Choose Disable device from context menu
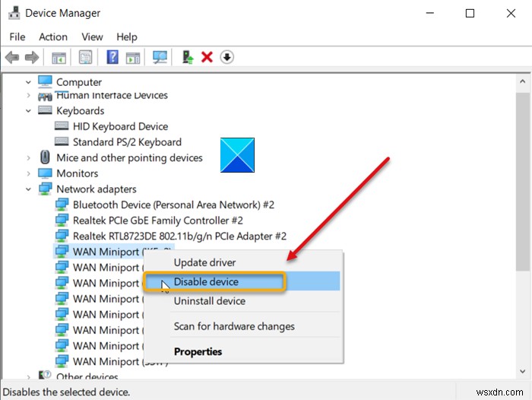 pos(206,281)
